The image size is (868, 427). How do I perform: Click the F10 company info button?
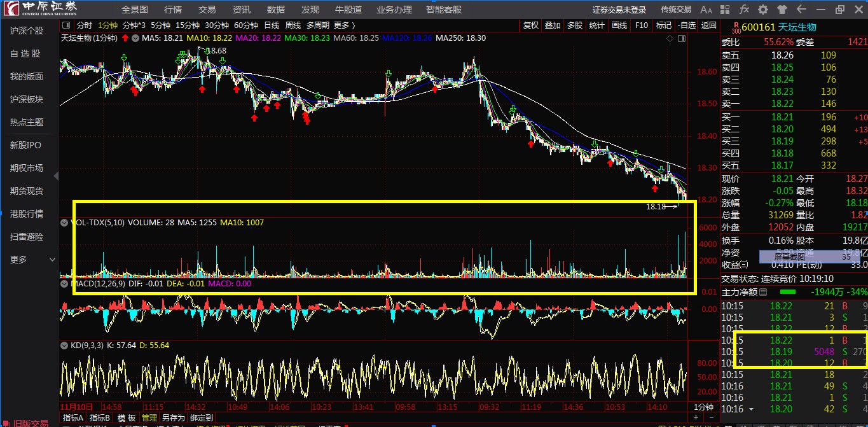[642, 25]
